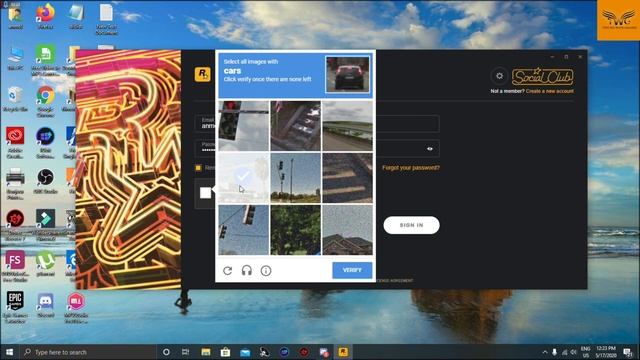Reload the captcha challenge
The height and width of the screenshot is (360, 640).
click(x=228, y=270)
